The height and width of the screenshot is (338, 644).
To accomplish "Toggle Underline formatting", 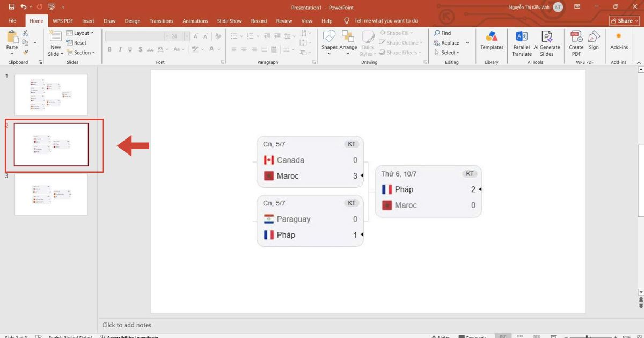I will (130, 49).
